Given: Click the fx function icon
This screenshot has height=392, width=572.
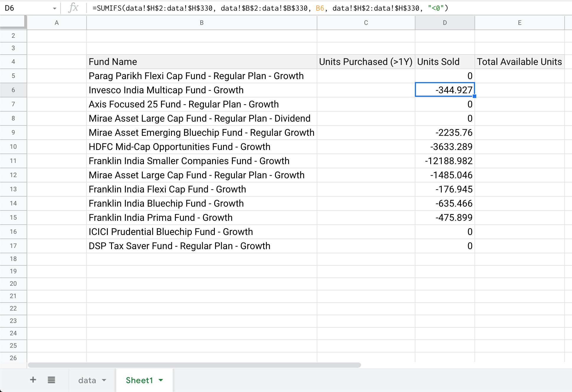Looking at the screenshot, I should pyautogui.click(x=73, y=8).
